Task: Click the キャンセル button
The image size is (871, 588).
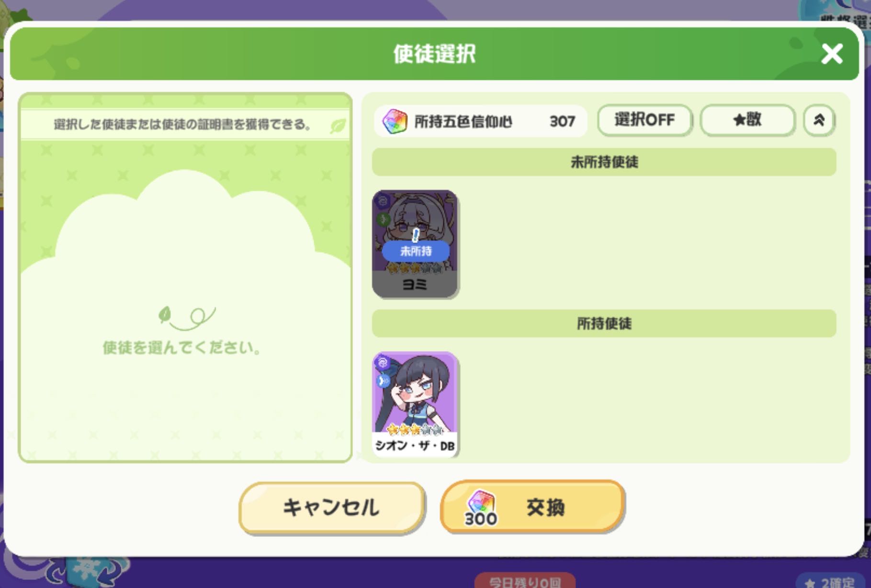Action: (331, 507)
